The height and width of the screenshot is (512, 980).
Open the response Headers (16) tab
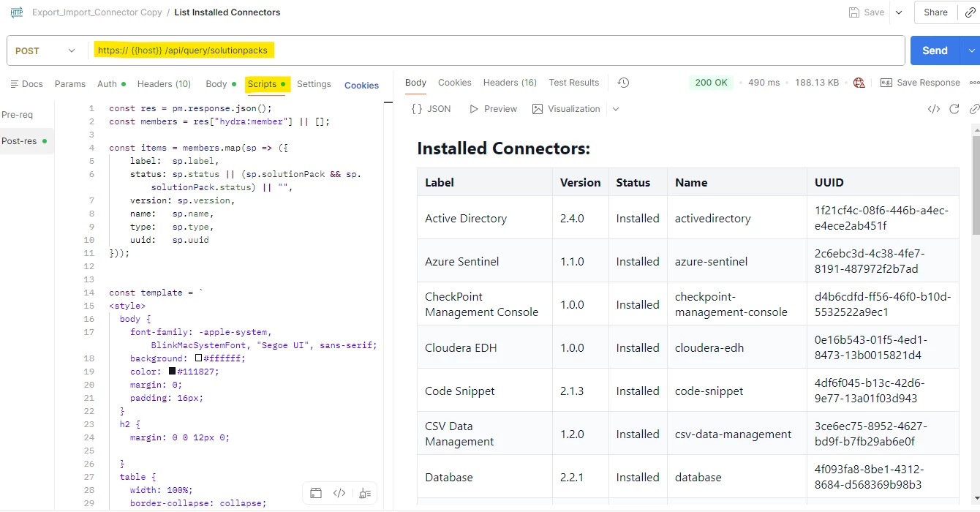click(x=510, y=83)
